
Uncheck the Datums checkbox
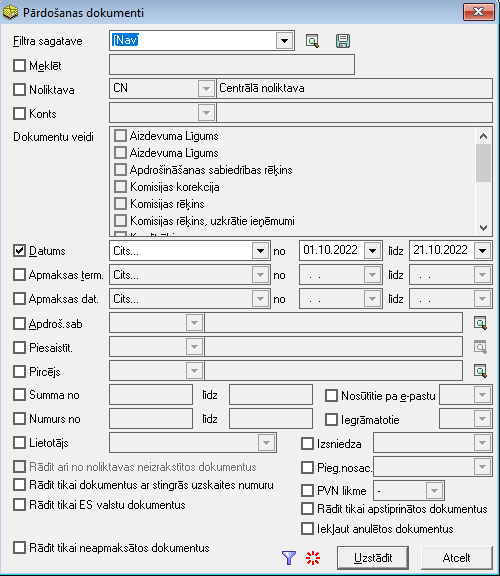(19, 251)
